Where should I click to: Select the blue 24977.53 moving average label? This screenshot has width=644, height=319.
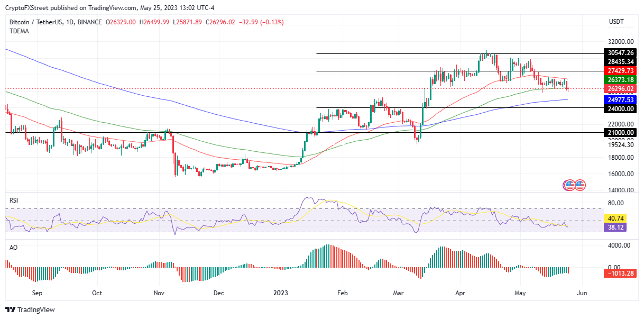coord(620,99)
